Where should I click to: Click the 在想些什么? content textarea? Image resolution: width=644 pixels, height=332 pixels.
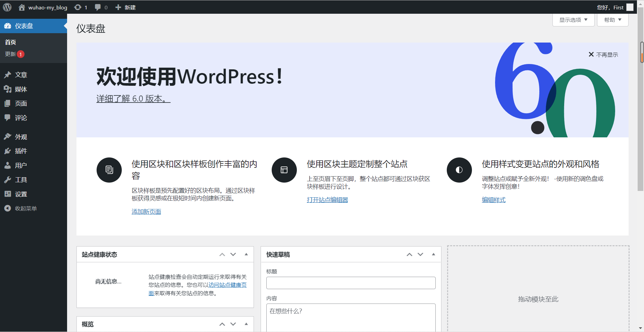click(351, 318)
